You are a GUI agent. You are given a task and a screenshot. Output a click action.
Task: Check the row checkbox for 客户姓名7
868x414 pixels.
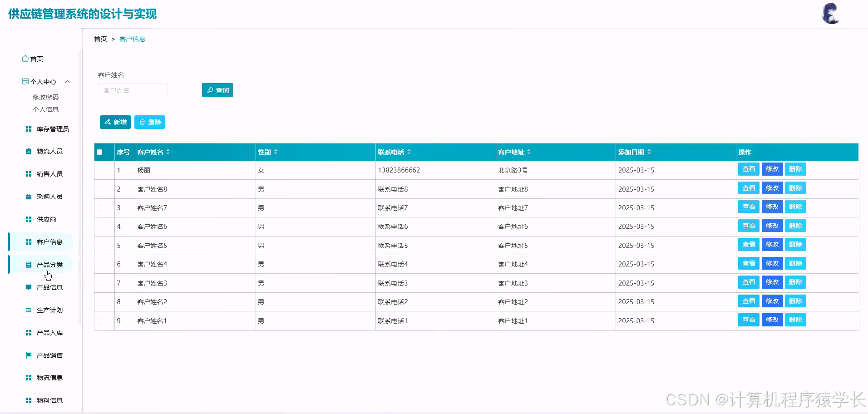[99, 208]
